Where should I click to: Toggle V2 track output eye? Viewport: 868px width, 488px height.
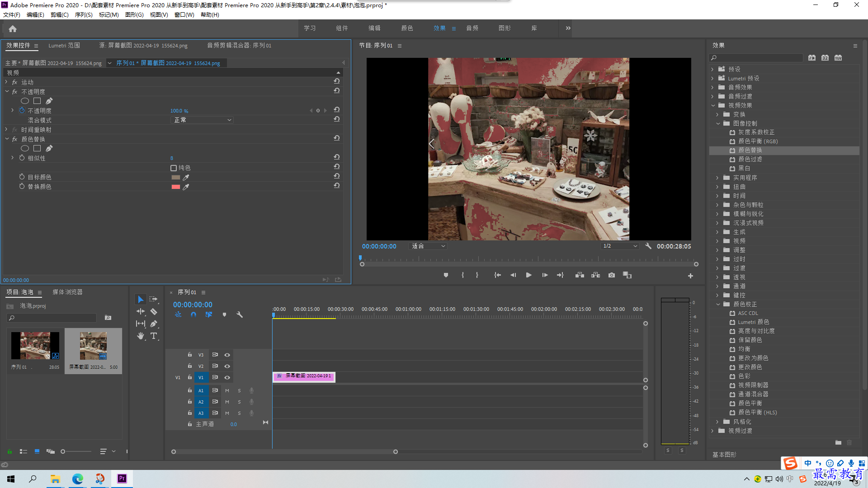pos(227,366)
